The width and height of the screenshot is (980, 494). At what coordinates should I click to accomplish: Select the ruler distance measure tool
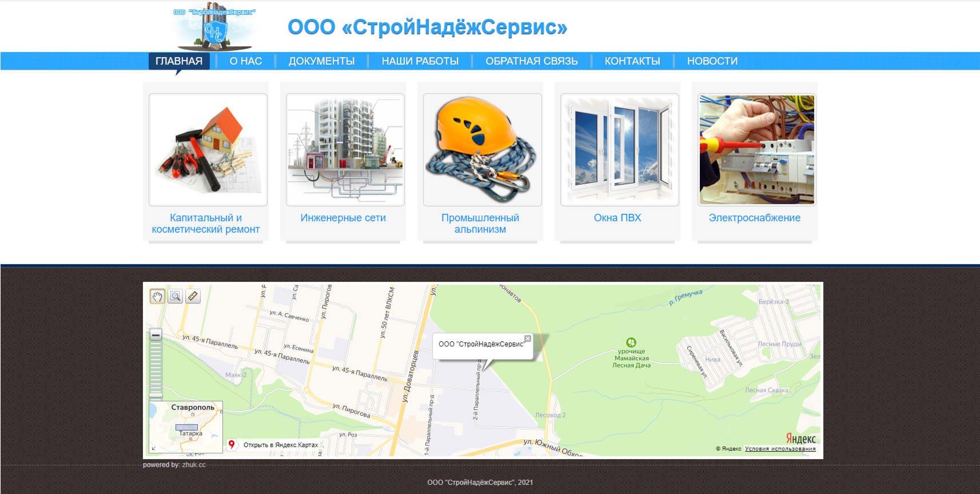tap(193, 296)
